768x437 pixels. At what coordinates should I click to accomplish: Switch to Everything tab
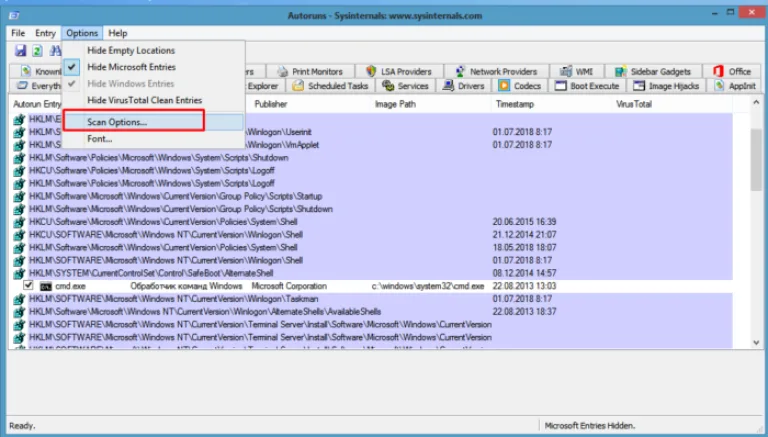pos(37,86)
